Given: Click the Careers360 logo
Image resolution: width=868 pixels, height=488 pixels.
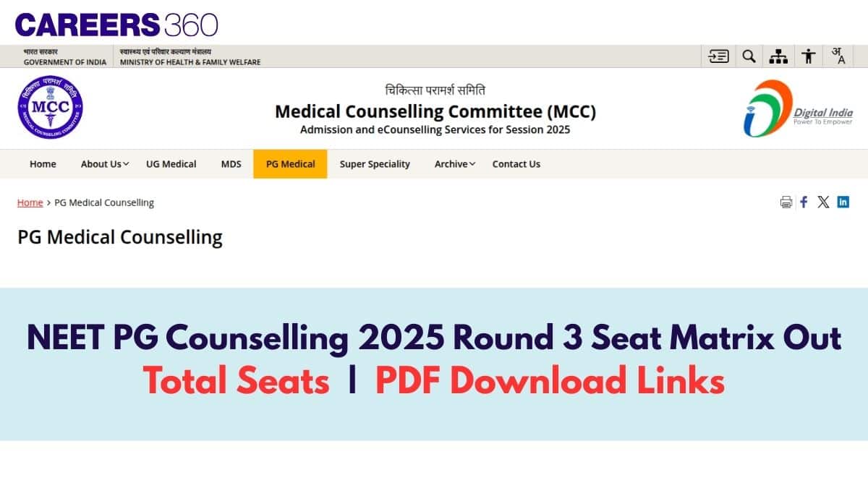Looking at the screenshot, I should pos(116,25).
